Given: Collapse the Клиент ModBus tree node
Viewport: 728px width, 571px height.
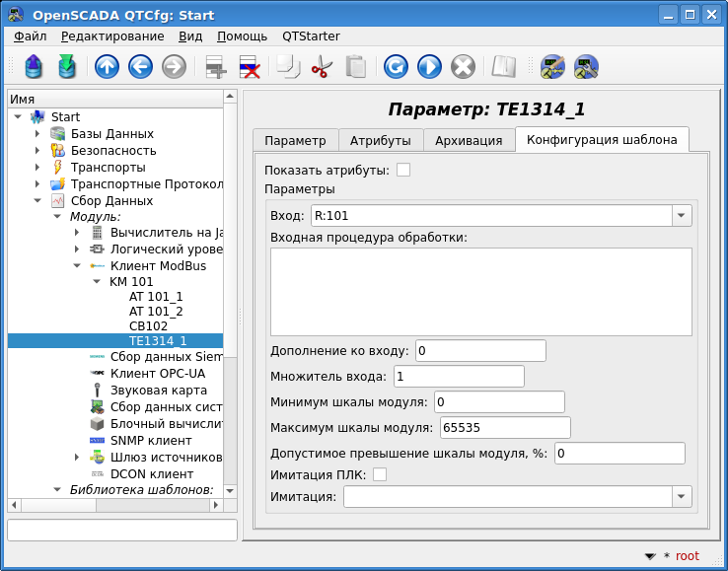Looking at the screenshot, I should 77,266.
